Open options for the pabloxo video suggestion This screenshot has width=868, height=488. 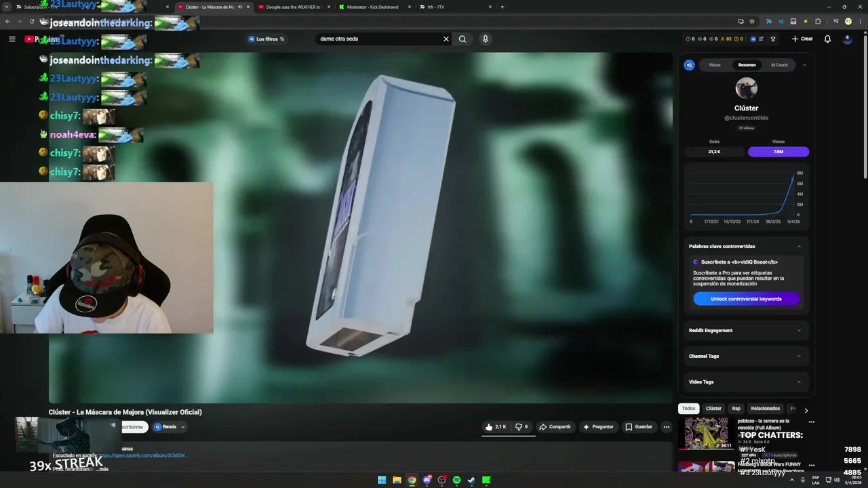tap(812, 422)
